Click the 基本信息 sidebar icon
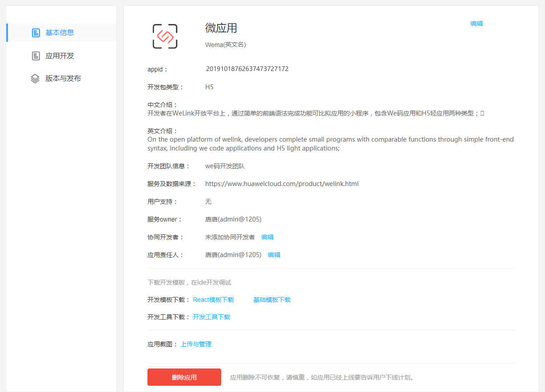Screen dimensions: 545x392 pyautogui.click(x=36, y=33)
